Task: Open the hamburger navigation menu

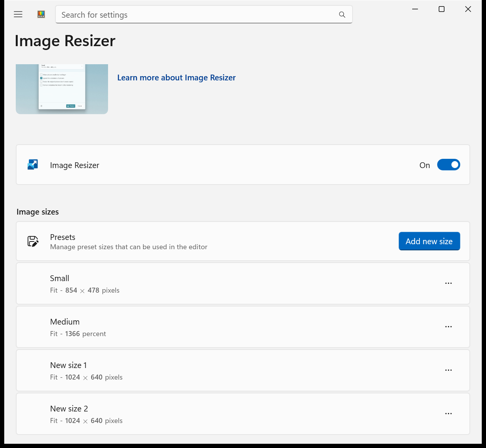Action: coord(18,14)
